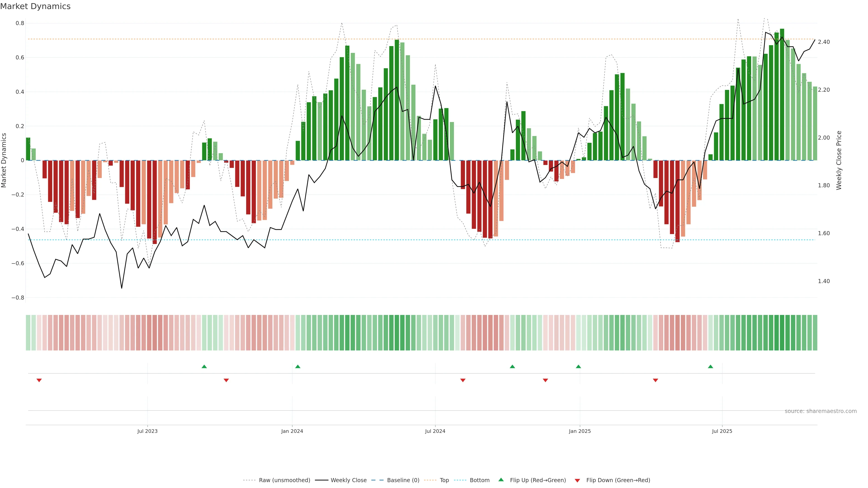
Task: Click the first red flip-down marker
Action: (39, 380)
